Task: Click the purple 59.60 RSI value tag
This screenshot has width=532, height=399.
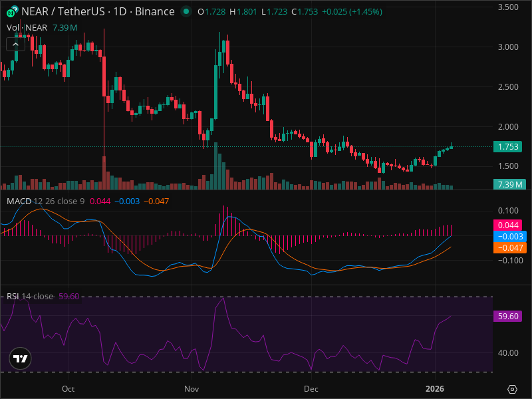Action: [507, 317]
